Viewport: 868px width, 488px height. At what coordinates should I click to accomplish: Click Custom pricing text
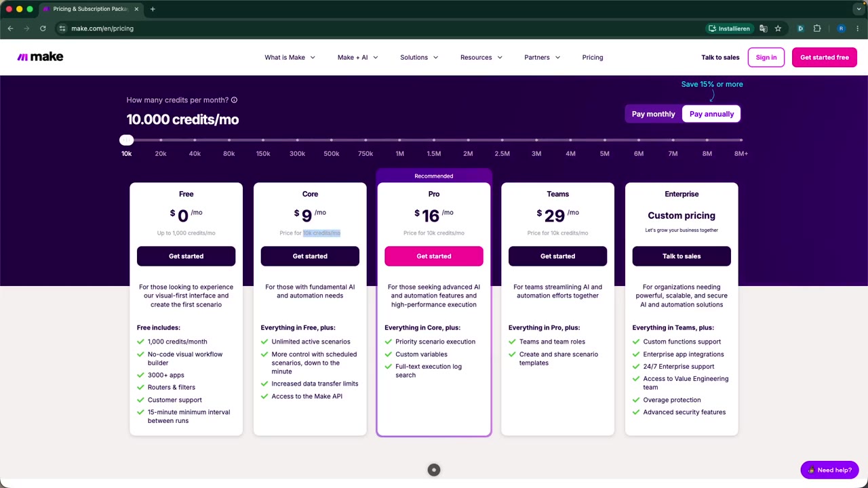pos(682,216)
